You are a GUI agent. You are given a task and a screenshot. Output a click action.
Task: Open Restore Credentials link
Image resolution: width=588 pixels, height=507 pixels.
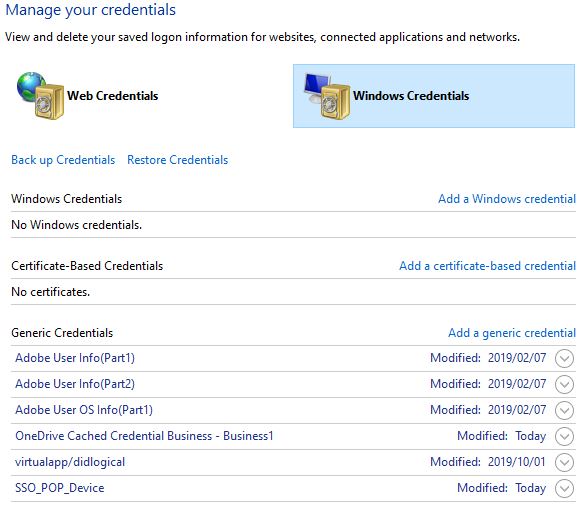[177, 160]
